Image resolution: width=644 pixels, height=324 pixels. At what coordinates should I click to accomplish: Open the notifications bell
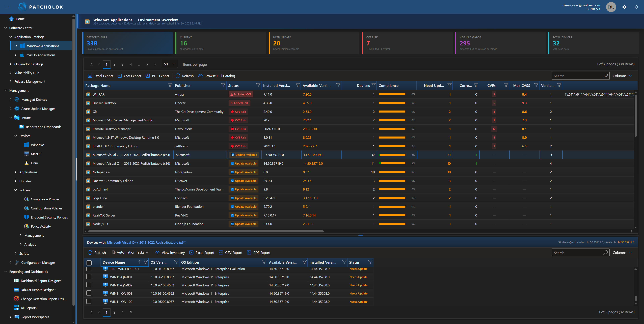pos(636,7)
